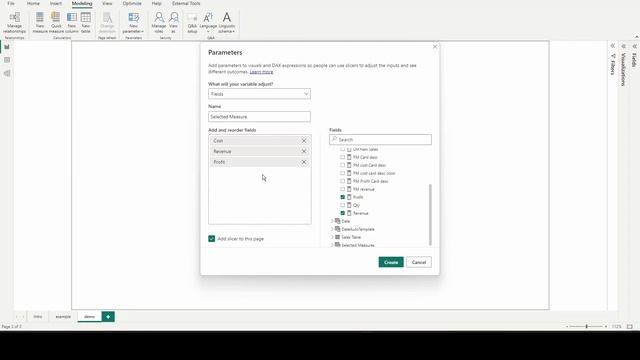Check the PM Card desc field
The image size is (640, 360).
[x=342, y=157]
